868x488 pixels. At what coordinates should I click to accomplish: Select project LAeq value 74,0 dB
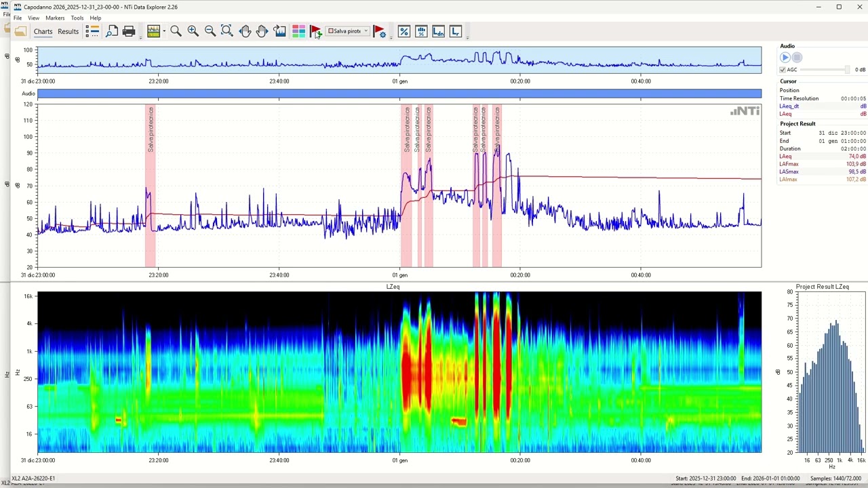coord(857,157)
